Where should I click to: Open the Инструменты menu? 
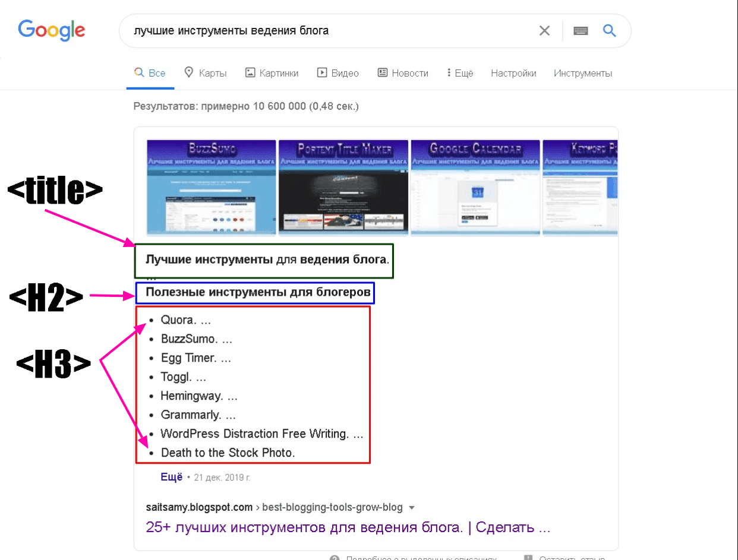[582, 72]
